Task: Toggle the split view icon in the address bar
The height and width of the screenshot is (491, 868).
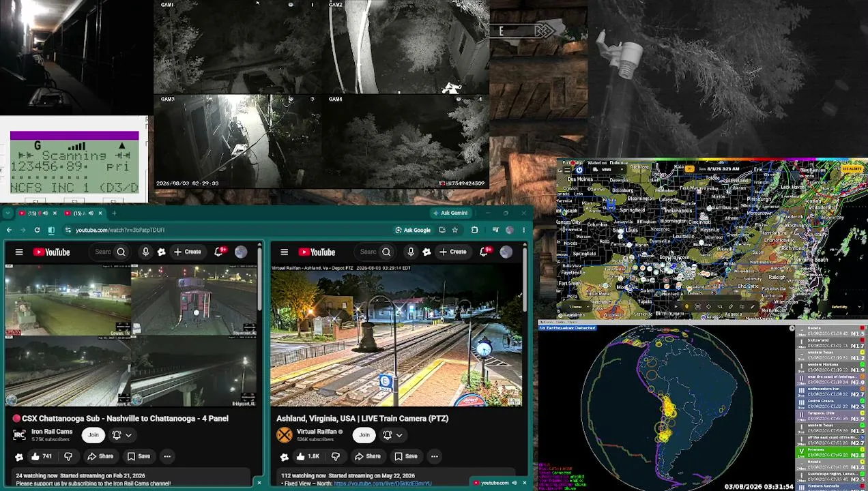Action: tap(51, 230)
